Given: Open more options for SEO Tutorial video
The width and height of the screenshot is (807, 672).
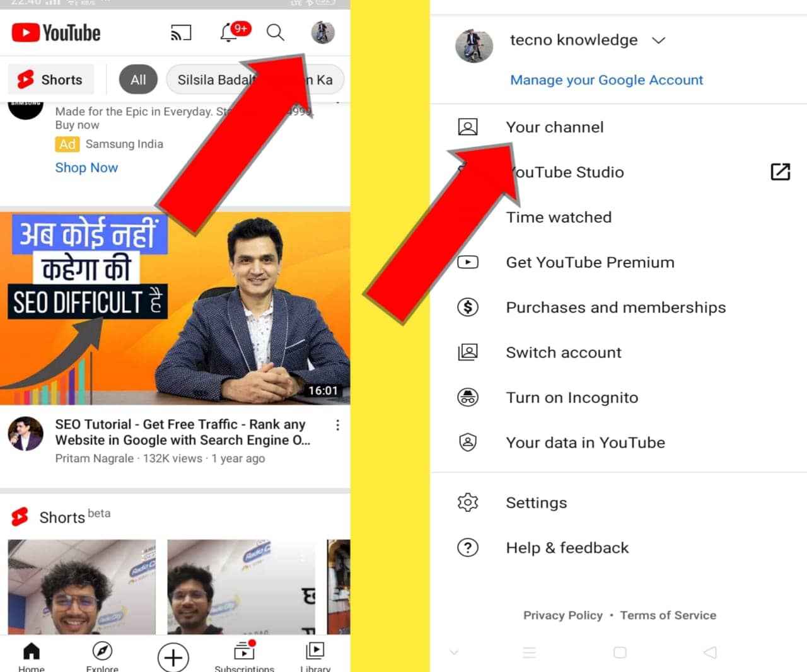Looking at the screenshot, I should coord(338,426).
